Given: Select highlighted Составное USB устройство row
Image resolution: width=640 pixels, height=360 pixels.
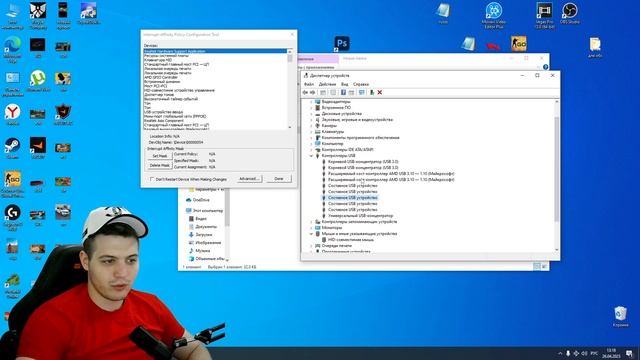Looking at the screenshot, I should (353, 198).
